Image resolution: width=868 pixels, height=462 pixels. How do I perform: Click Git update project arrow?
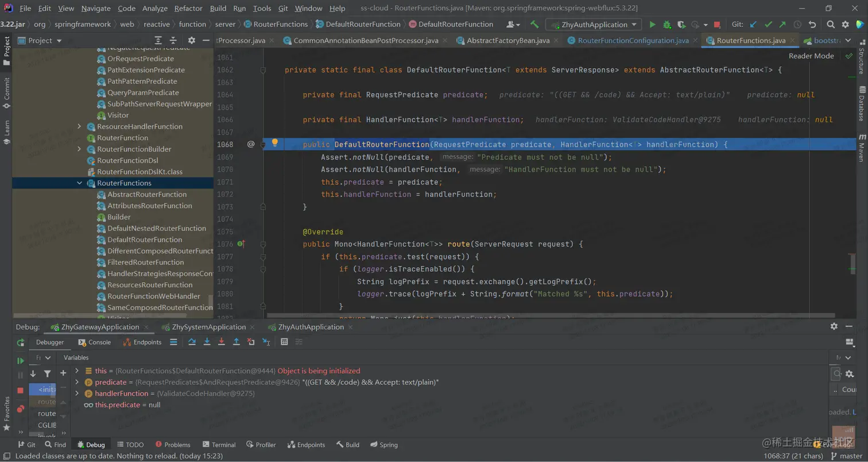pyautogui.click(x=753, y=25)
